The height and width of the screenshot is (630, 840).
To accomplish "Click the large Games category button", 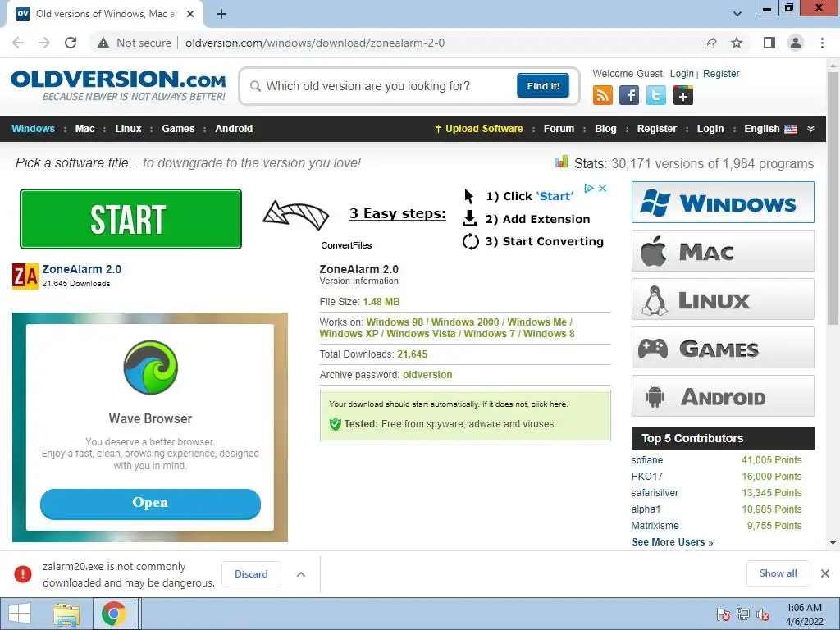I will pyautogui.click(x=723, y=348).
